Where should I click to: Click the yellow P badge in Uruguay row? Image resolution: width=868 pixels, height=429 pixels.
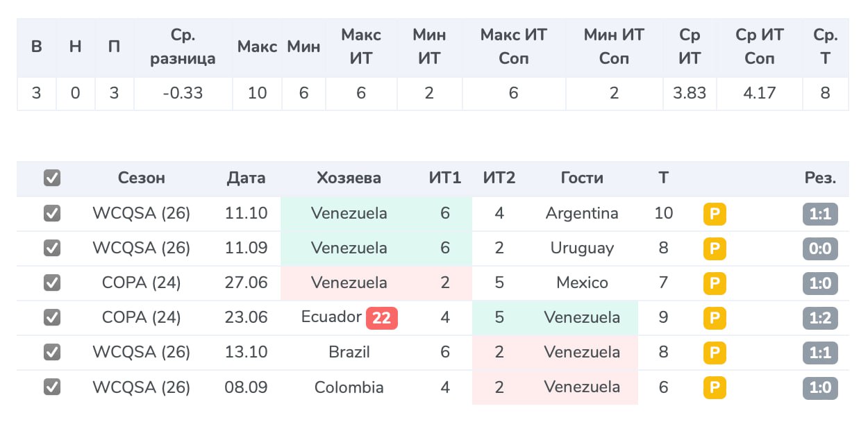click(x=715, y=249)
